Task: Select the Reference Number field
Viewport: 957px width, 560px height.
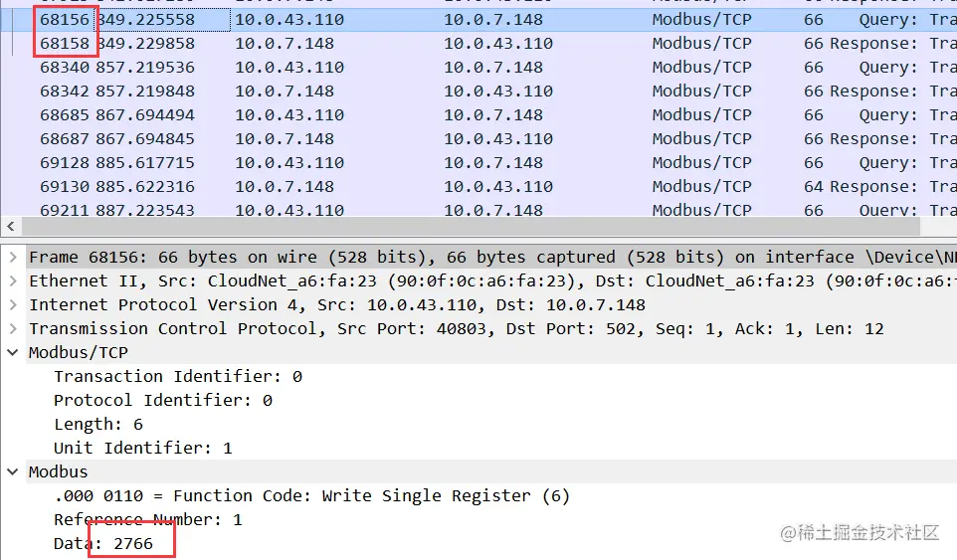Action: coord(147,519)
